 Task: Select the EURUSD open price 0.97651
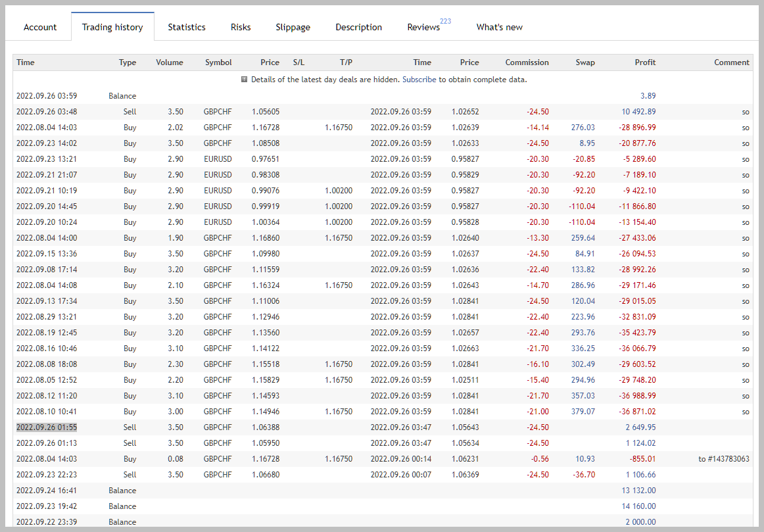pos(266,159)
